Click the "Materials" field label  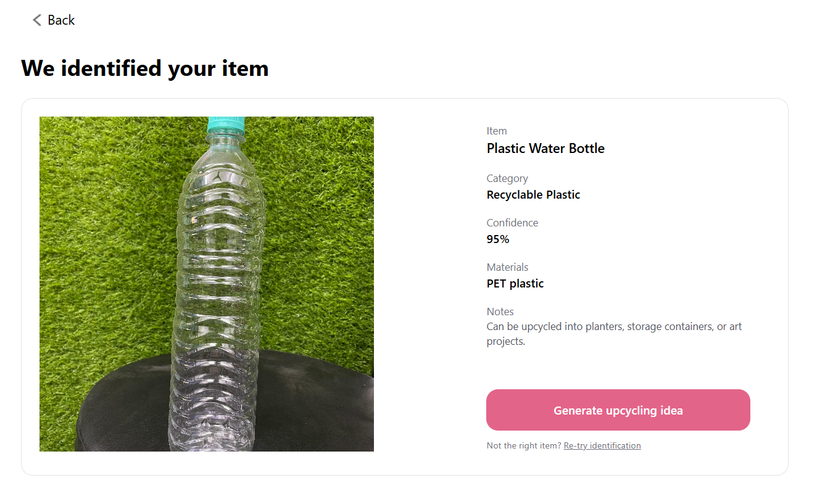(x=507, y=267)
